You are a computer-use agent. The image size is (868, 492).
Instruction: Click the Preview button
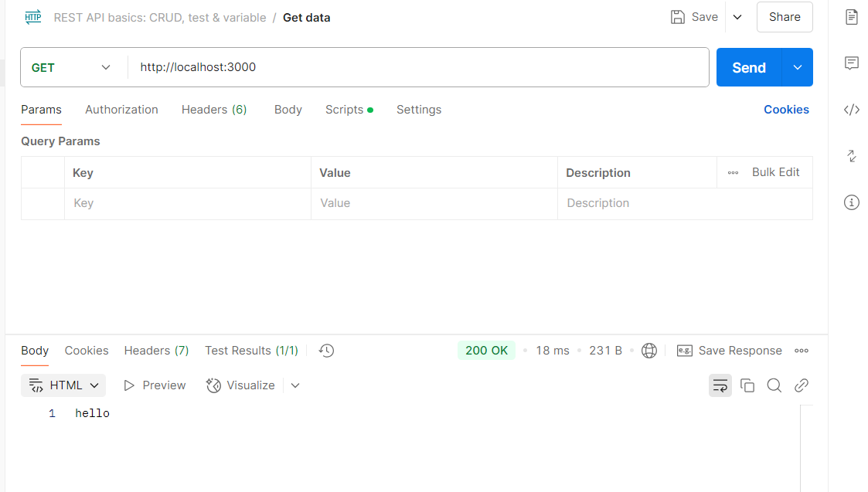[155, 385]
